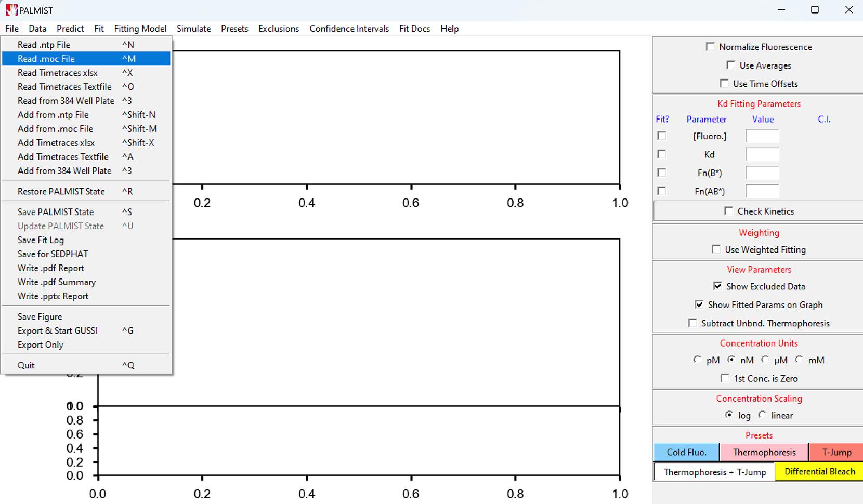
Task: Select mM concentration unit
Action: click(x=799, y=360)
